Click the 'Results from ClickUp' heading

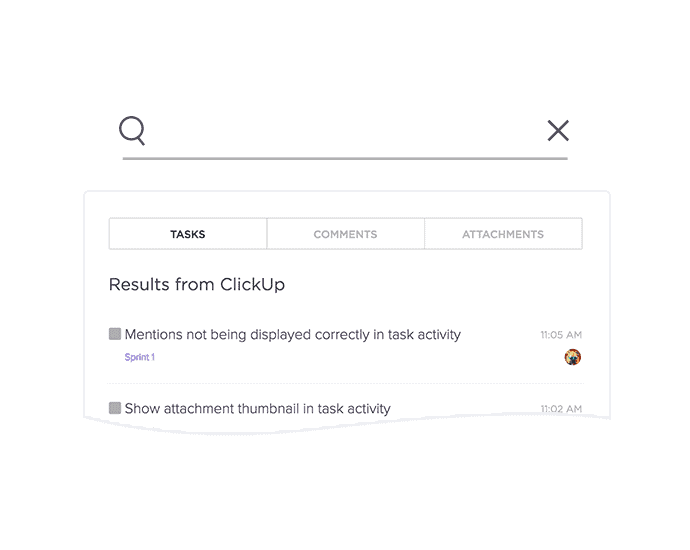tap(197, 285)
